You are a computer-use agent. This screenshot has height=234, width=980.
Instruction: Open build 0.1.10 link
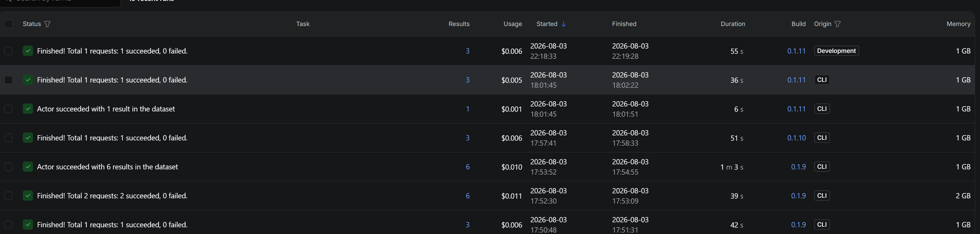(796, 137)
